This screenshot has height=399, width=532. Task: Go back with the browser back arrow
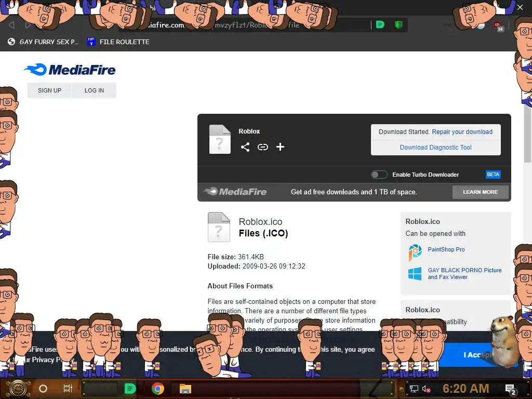point(11,25)
